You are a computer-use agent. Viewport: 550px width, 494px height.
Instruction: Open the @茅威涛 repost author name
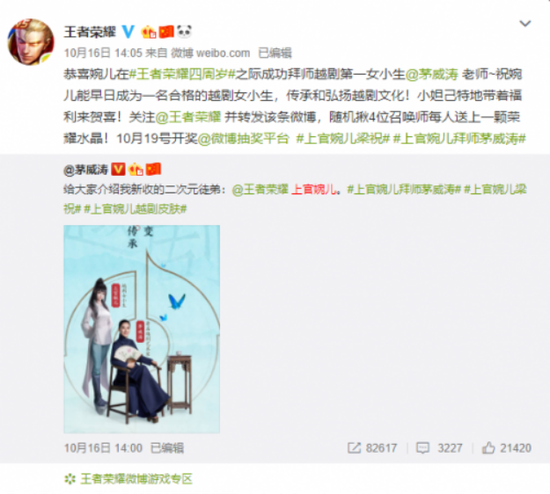point(86,169)
